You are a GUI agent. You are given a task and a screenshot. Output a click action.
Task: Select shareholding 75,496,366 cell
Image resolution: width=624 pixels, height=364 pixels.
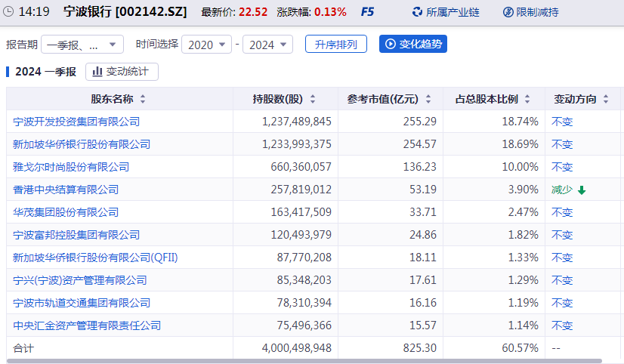pyautogui.click(x=304, y=325)
